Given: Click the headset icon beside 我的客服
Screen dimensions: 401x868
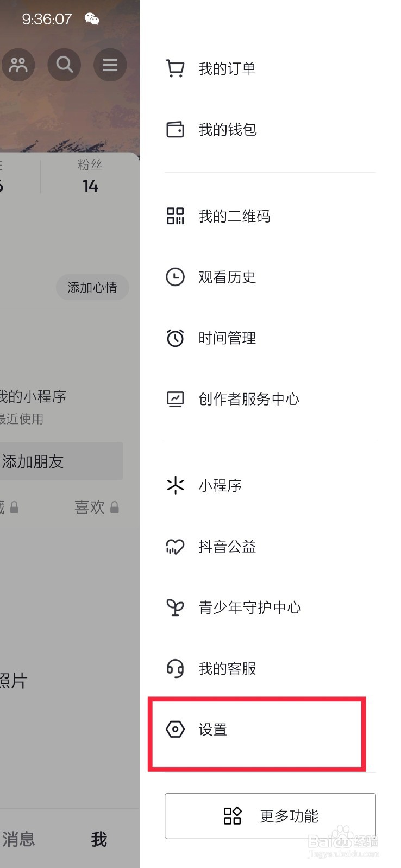Looking at the screenshot, I should [x=175, y=669].
